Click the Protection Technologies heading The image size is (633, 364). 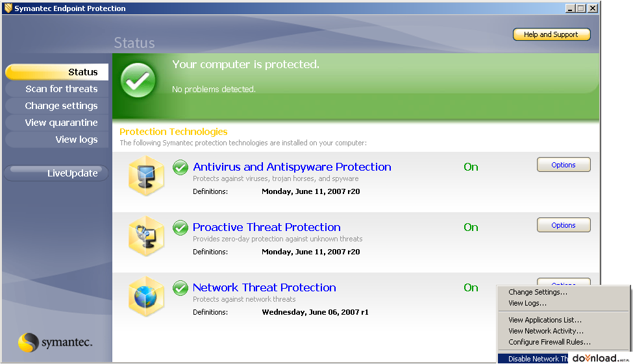[x=173, y=132]
